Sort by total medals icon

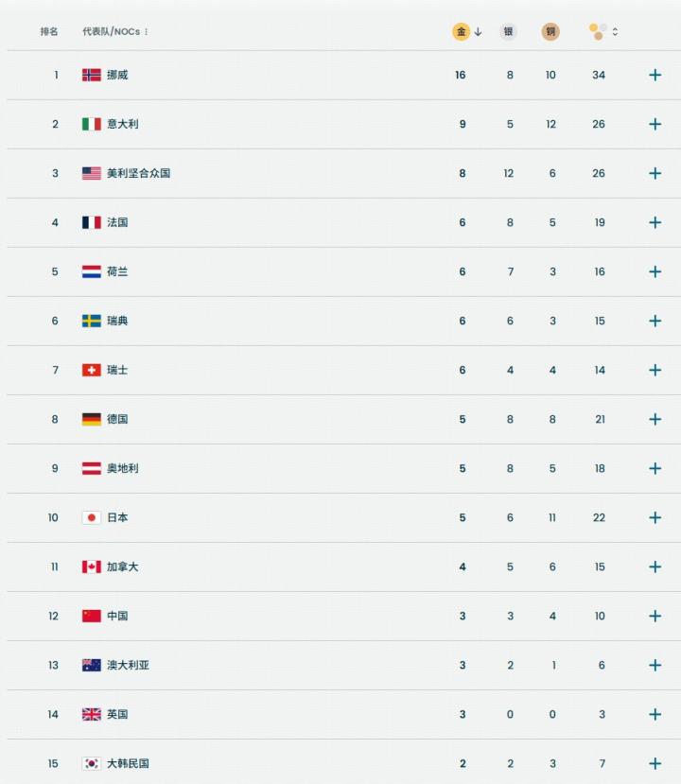tap(598, 31)
